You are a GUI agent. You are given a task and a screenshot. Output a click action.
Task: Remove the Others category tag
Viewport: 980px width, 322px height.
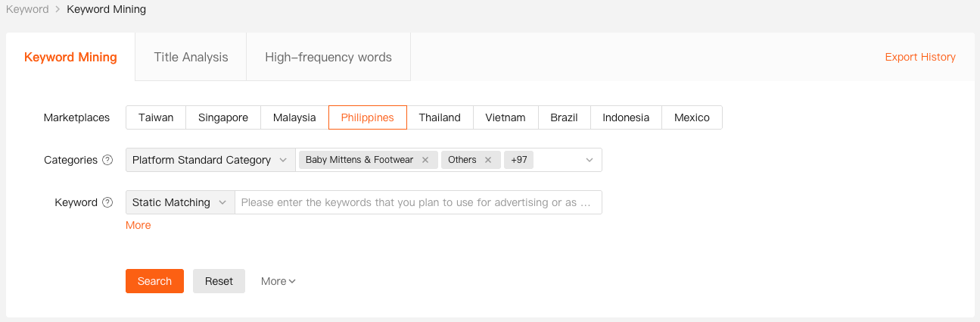coord(488,160)
